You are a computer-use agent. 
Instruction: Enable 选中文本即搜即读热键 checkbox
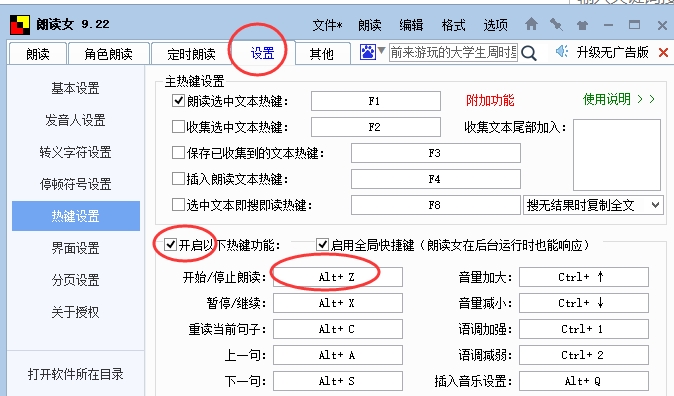coord(178,205)
